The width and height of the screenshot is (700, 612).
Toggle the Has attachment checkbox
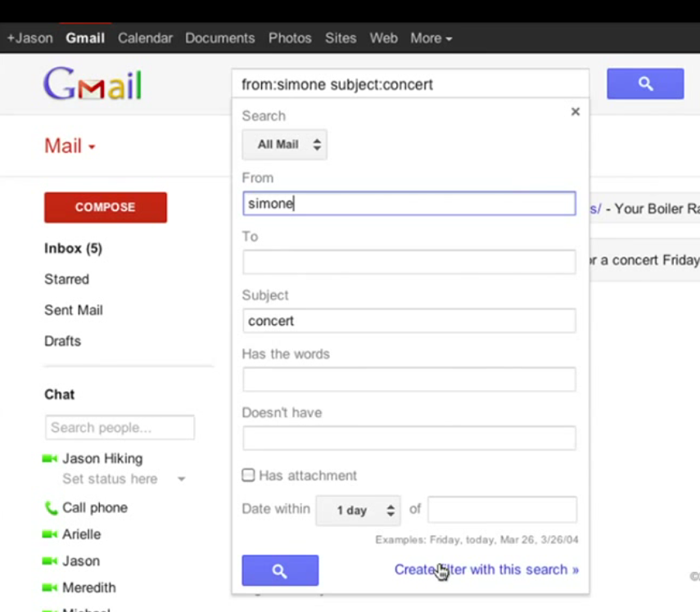pos(248,475)
